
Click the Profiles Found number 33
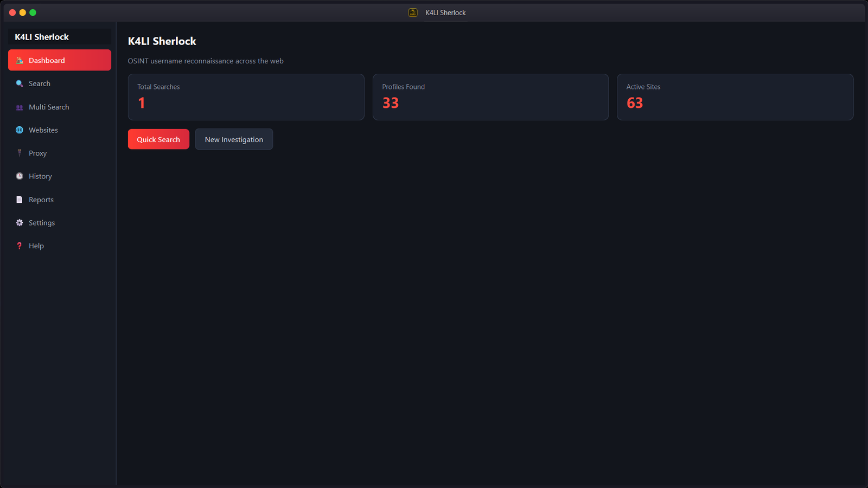click(391, 103)
